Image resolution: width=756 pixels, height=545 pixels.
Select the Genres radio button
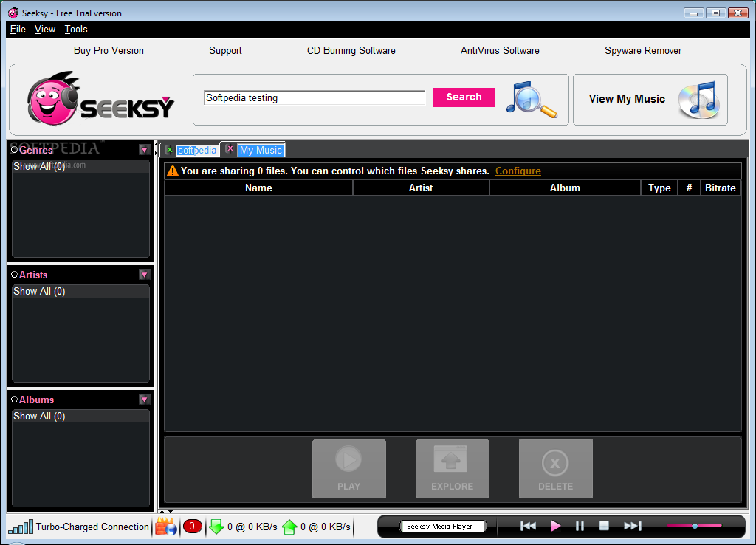click(15, 150)
